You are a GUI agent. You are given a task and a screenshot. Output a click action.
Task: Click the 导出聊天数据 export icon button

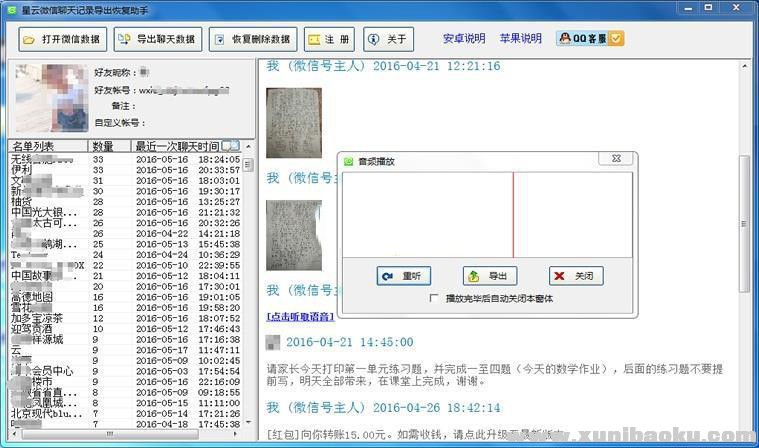click(x=155, y=40)
